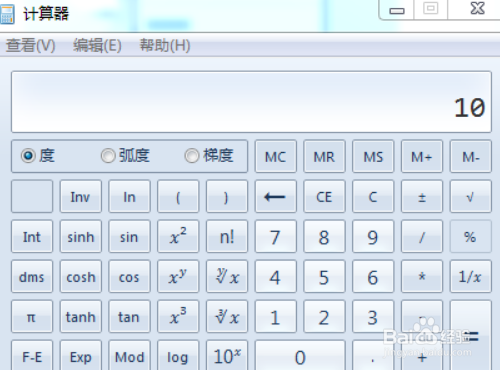Click the tan button
This screenshot has height=370, width=500.
[x=129, y=317]
